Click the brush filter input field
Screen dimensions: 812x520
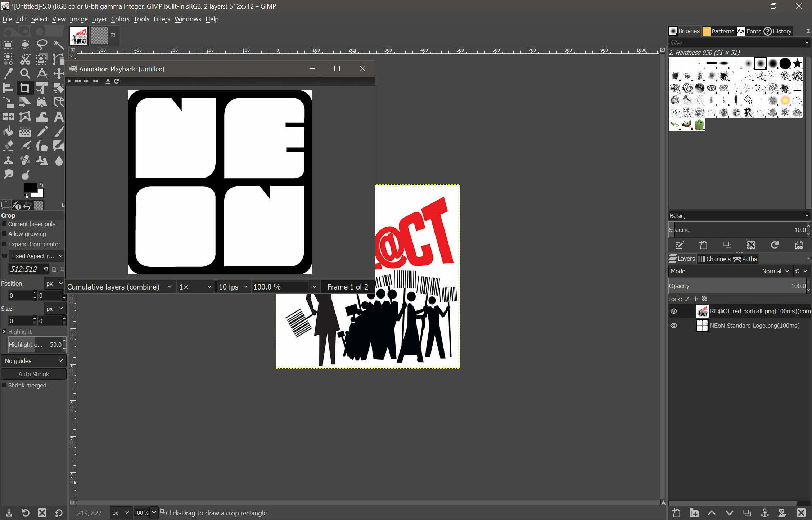point(736,43)
